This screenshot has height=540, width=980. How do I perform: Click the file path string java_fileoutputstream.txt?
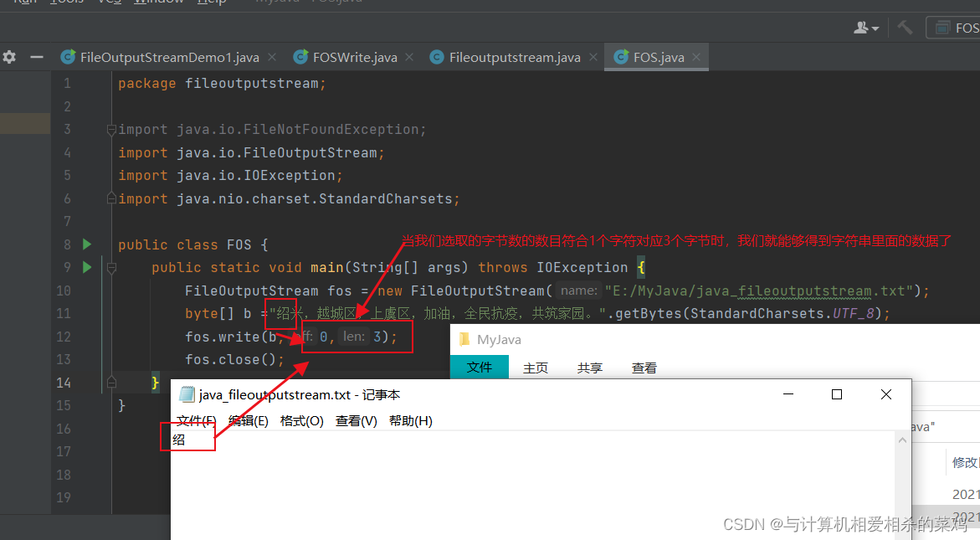coord(761,291)
